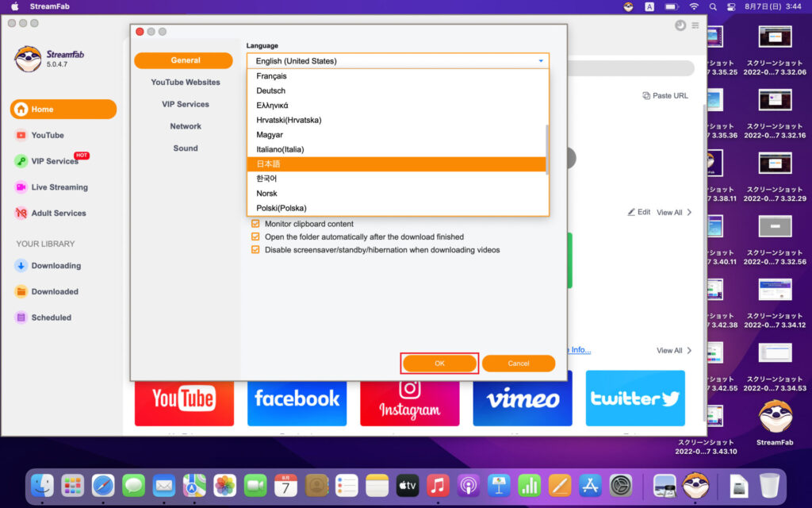
Task: Open the General settings tab
Action: (x=183, y=60)
